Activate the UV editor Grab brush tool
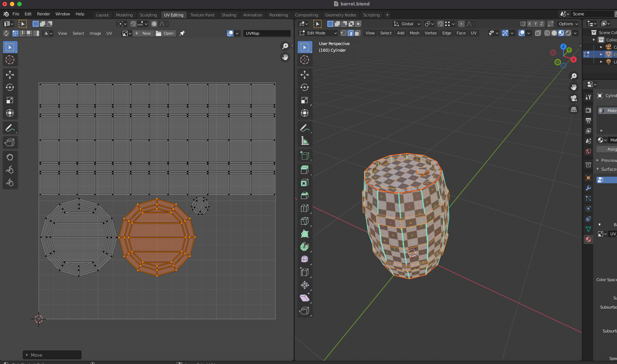This screenshot has height=364, width=617. tap(10, 157)
